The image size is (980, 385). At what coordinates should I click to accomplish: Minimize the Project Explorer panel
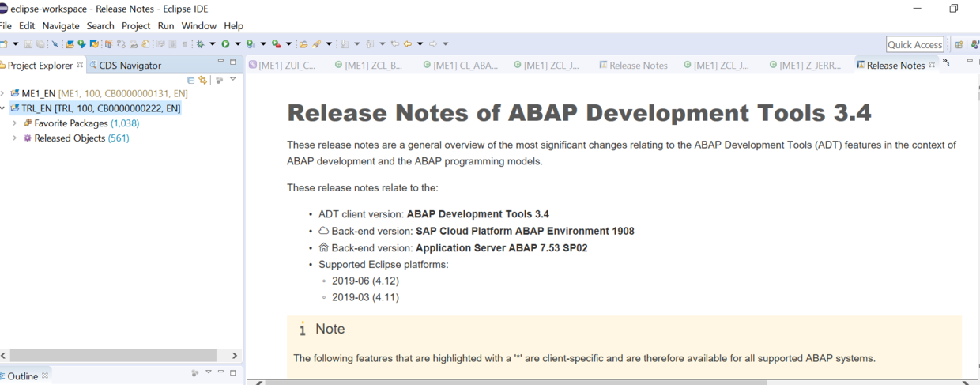point(220,62)
